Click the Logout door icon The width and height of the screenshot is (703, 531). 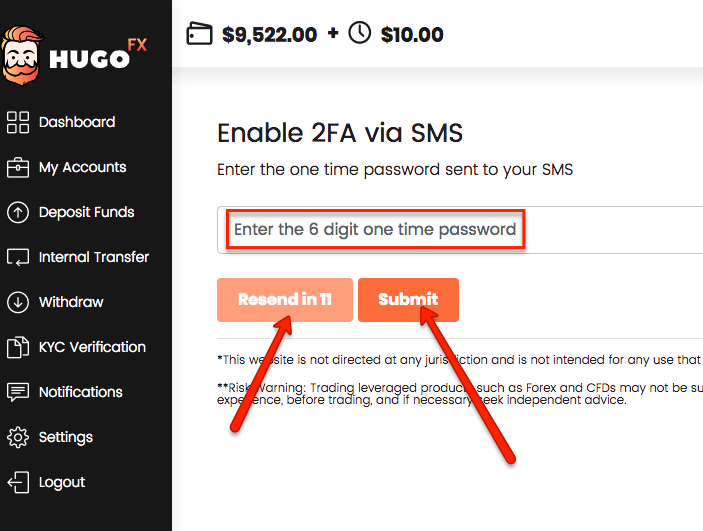(18, 482)
